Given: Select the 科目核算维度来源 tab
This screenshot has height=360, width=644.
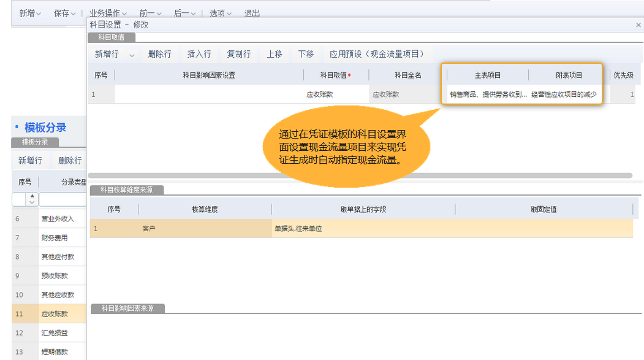Looking at the screenshot, I should tap(126, 190).
